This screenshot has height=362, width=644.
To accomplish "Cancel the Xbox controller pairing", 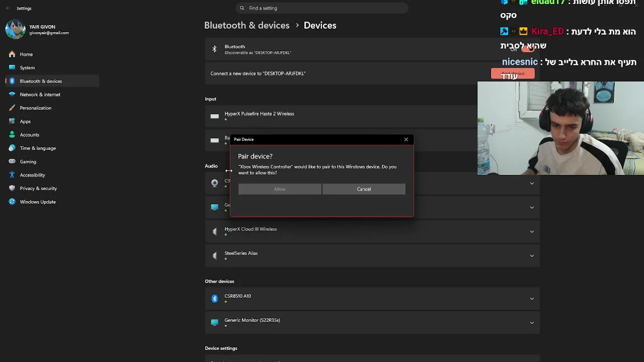I will [364, 189].
